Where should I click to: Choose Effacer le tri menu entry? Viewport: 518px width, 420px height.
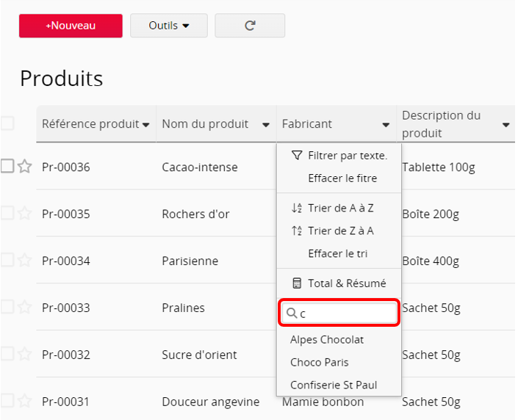click(338, 253)
